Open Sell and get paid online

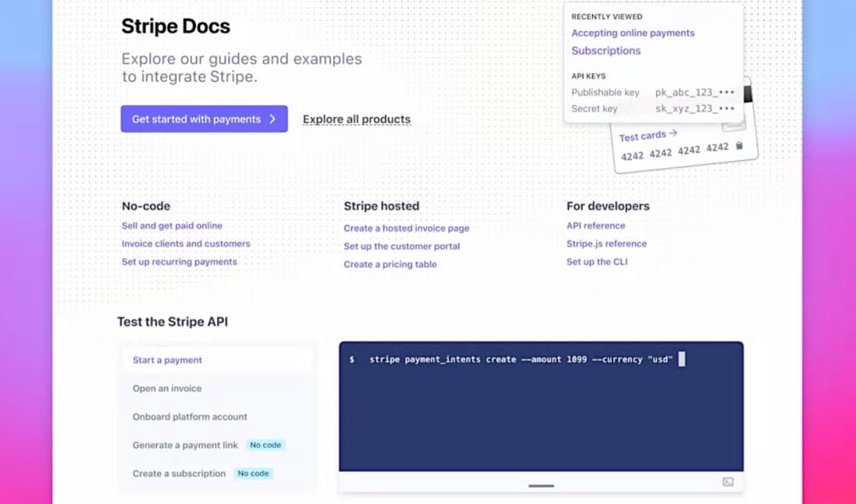tap(172, 226)
